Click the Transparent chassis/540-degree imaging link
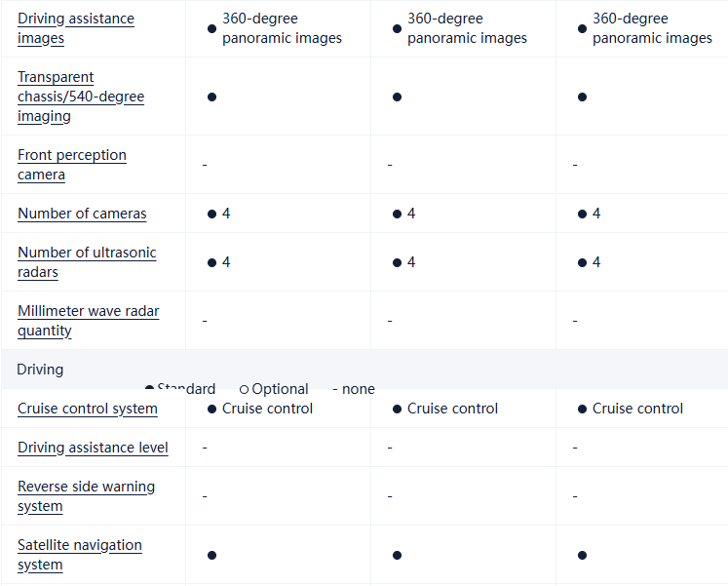This screenshot has height=586, width=728. [81, 97]
